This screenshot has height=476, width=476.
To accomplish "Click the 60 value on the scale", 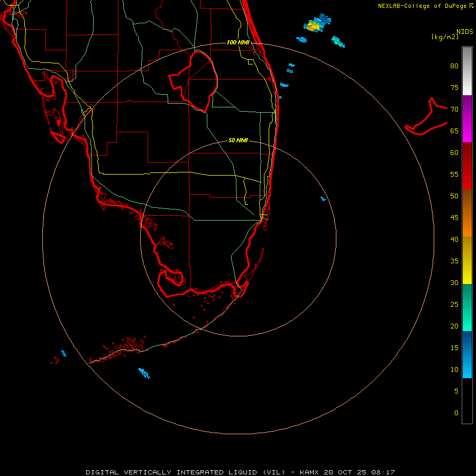I will (454, 153).
